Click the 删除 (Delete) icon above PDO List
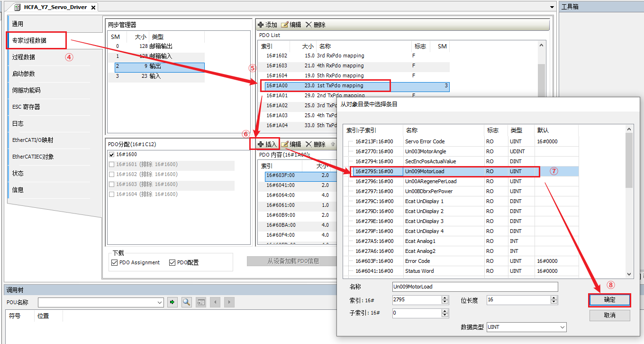644x344 pixels. [x=309, y=25]
